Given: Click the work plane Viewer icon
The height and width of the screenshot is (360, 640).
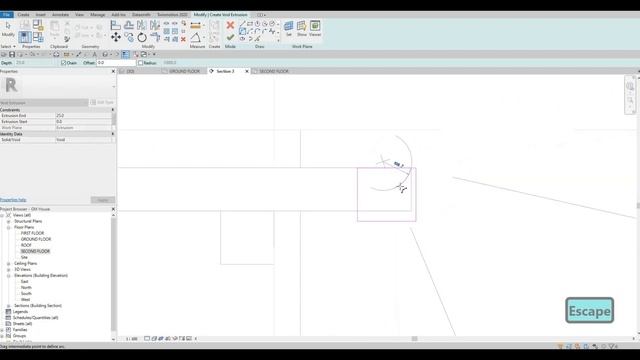Looking at the screenshot, I should [x=315, y=26].
